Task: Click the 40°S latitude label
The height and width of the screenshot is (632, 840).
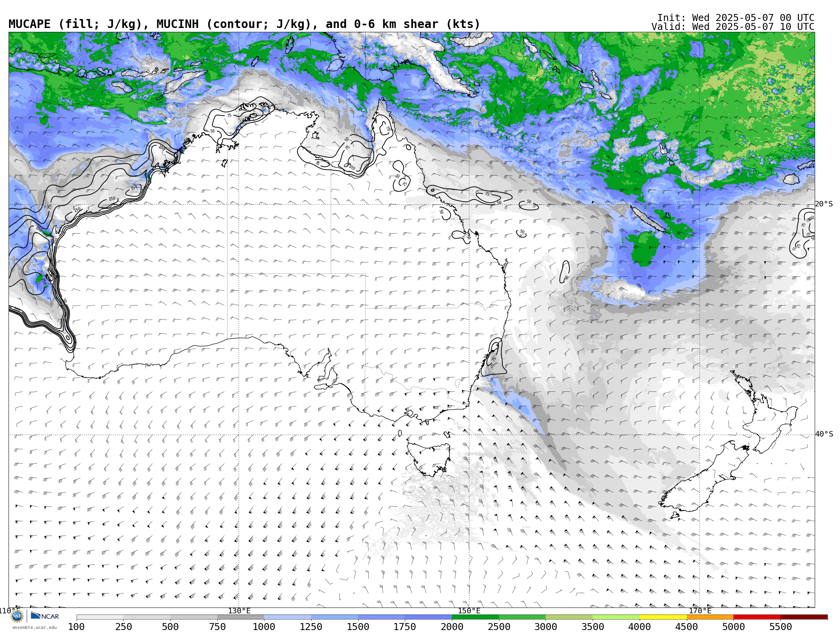Action: click(824, 434)
